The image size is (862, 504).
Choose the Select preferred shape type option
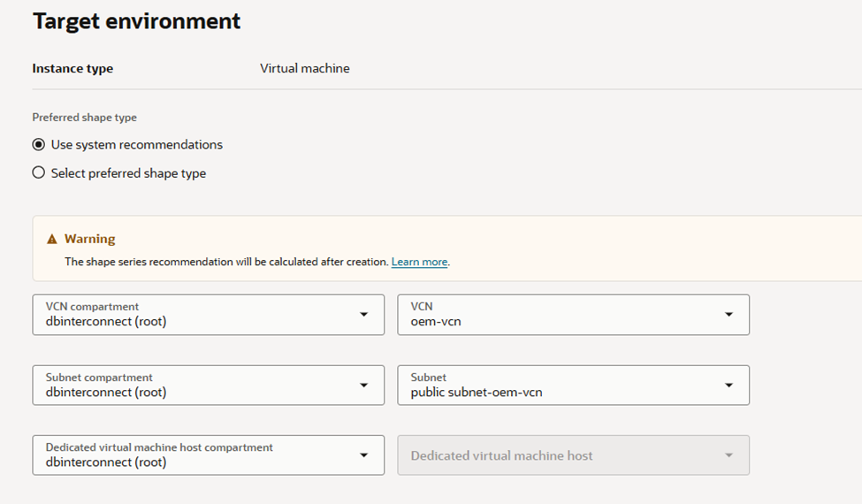pos(39,173)
